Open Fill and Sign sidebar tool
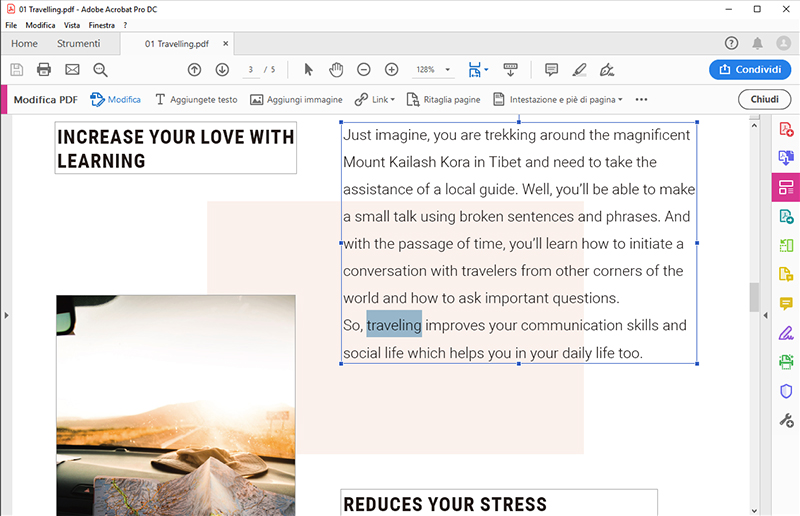800x516 pixels. pyautogui.click(x=786, y=333)
